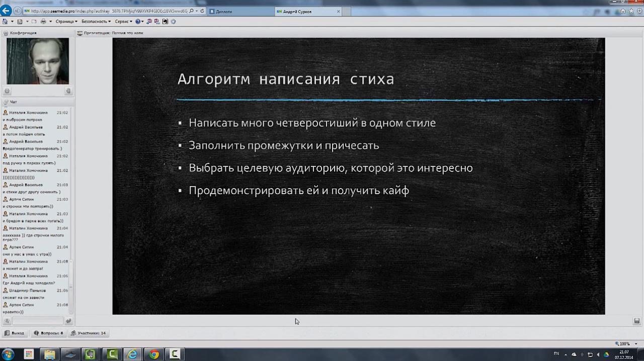Click the gear settings icon on the browser toolbar
The image size is (644, 361).
tap(173, 21)
